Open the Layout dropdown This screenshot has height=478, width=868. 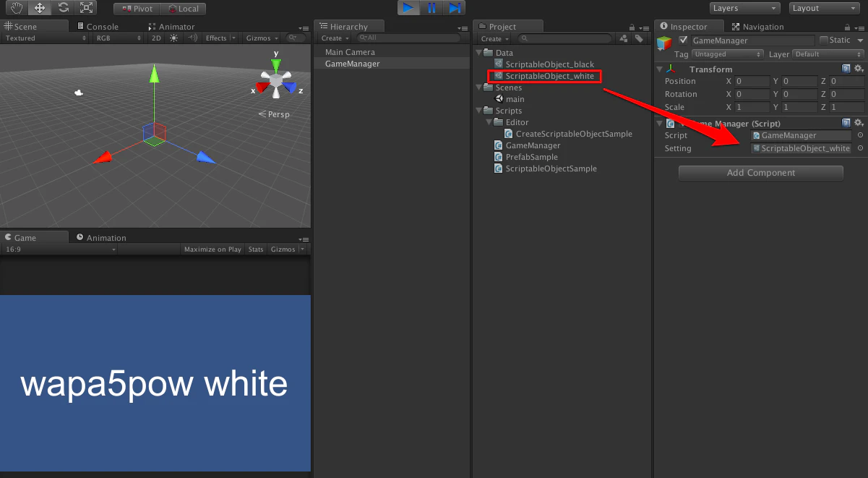[823, 8]
